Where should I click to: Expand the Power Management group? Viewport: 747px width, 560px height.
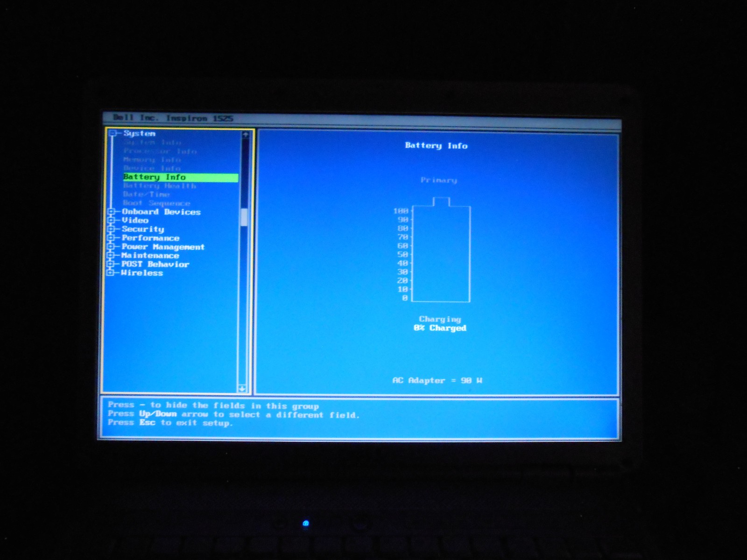111,247
